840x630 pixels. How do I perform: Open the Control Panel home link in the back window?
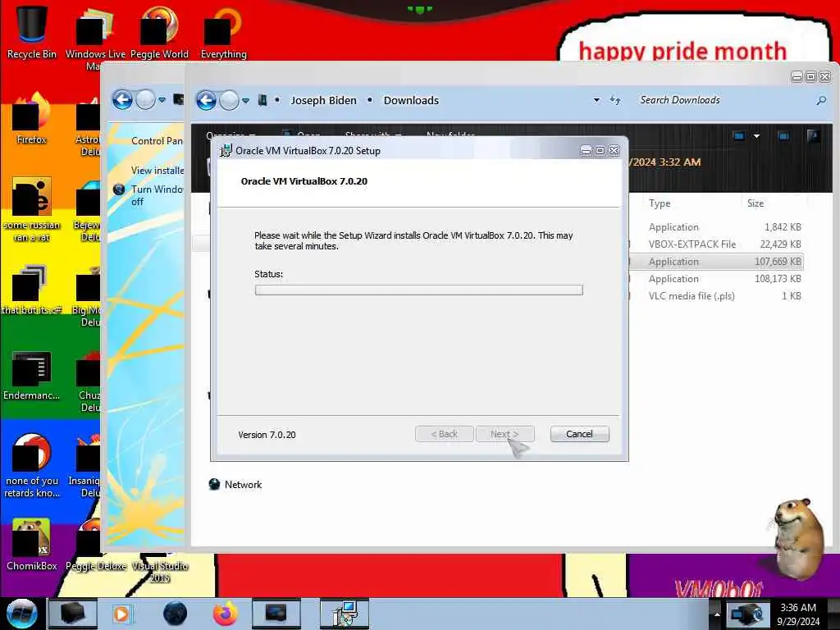[157, 141]
